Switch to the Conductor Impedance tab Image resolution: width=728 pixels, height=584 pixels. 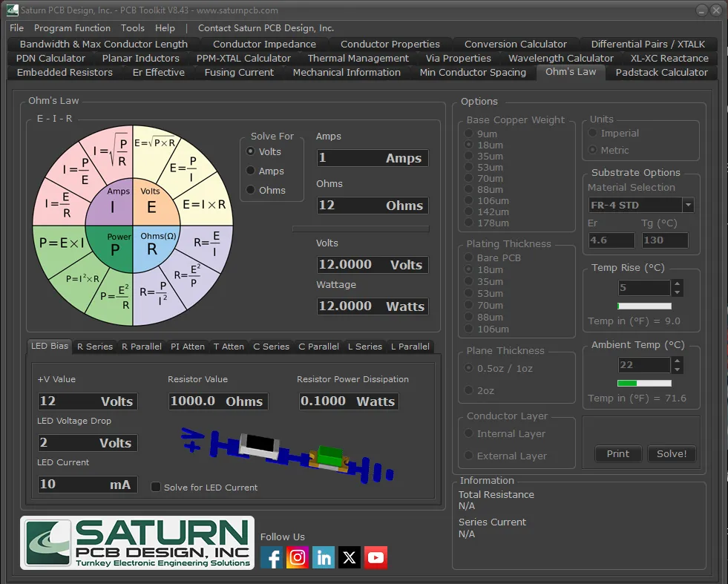pyautogui.click(x=264, y=44)
